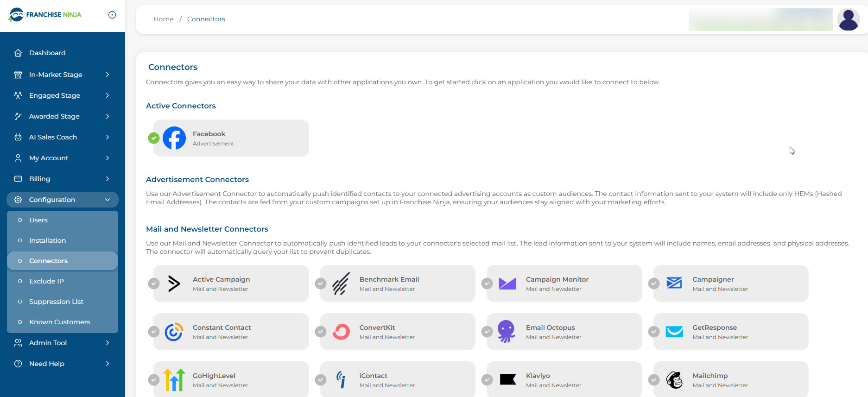Viewport: 868px width, 397px height.
Task: Expand the Billing chevron
Action: tap(108, 179)
